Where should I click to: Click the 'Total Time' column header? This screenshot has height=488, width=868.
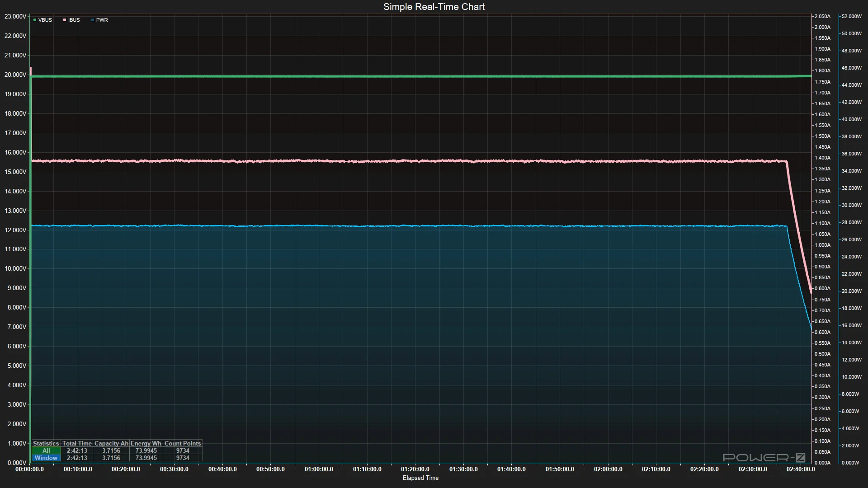click(77, 443)
